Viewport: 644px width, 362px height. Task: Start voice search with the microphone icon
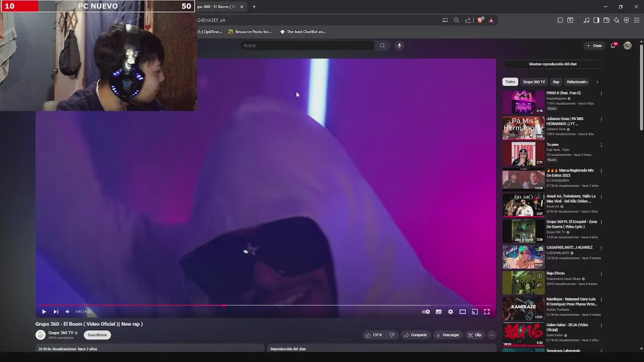(399, 45)
